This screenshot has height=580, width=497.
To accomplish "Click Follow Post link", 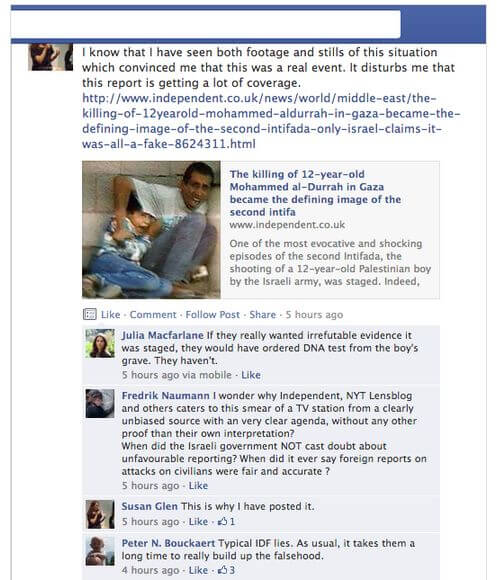I will (213, 314).
